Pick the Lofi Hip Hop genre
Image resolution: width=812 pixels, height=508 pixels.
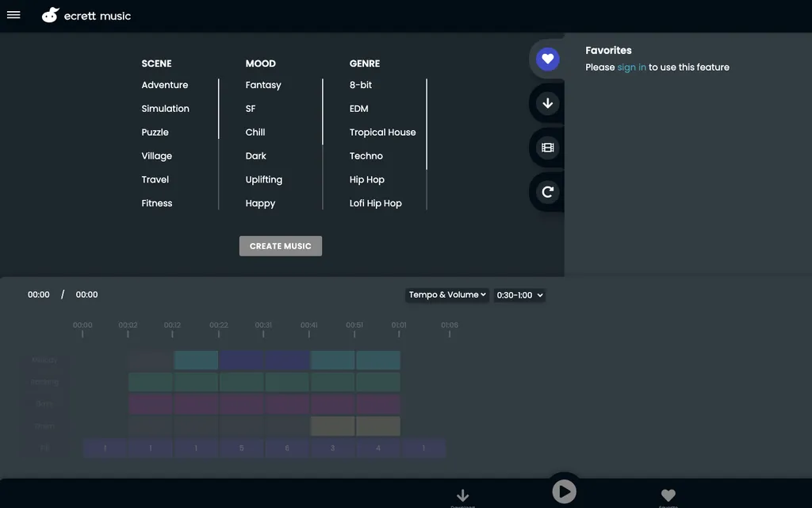click(x=376, y=203)
